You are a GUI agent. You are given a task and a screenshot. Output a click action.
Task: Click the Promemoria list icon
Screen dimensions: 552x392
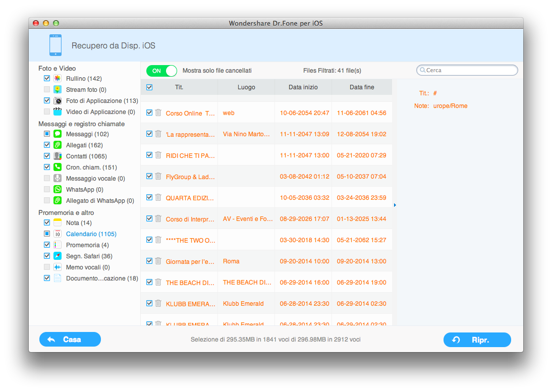coord(58,245)
